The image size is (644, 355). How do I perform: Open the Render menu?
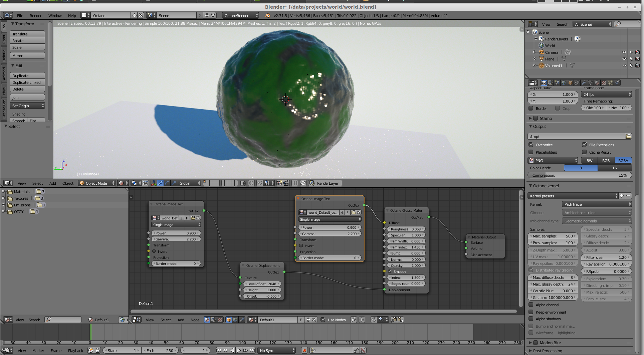35,15
